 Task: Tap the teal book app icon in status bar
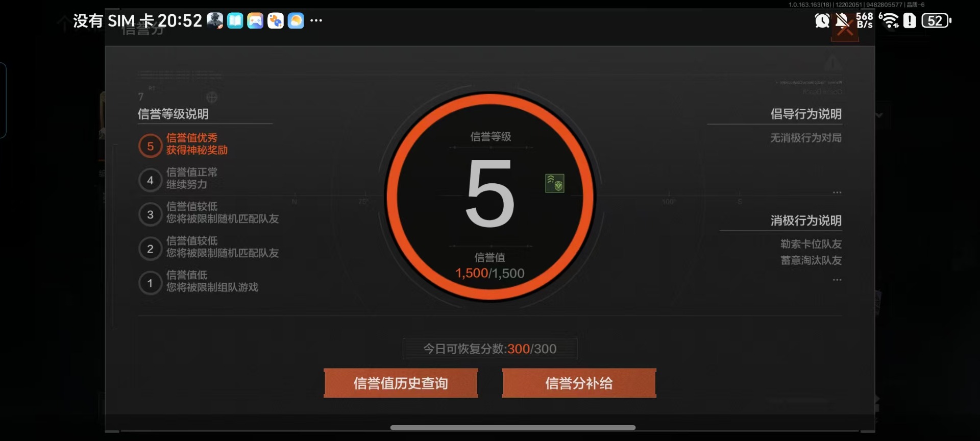click(x=235, y=20)
